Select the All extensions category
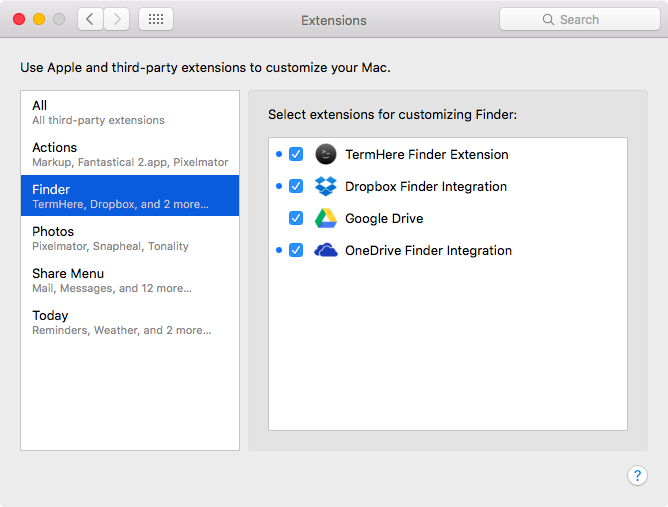 pos(130,112)
